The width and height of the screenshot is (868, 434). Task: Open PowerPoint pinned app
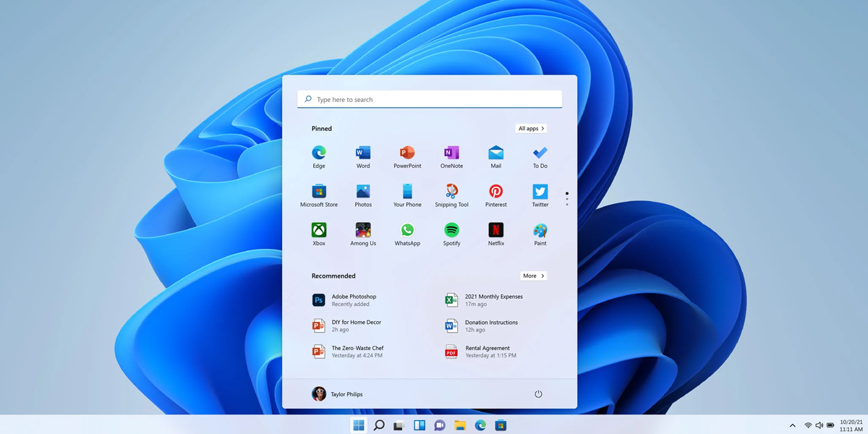click(407, 156)
